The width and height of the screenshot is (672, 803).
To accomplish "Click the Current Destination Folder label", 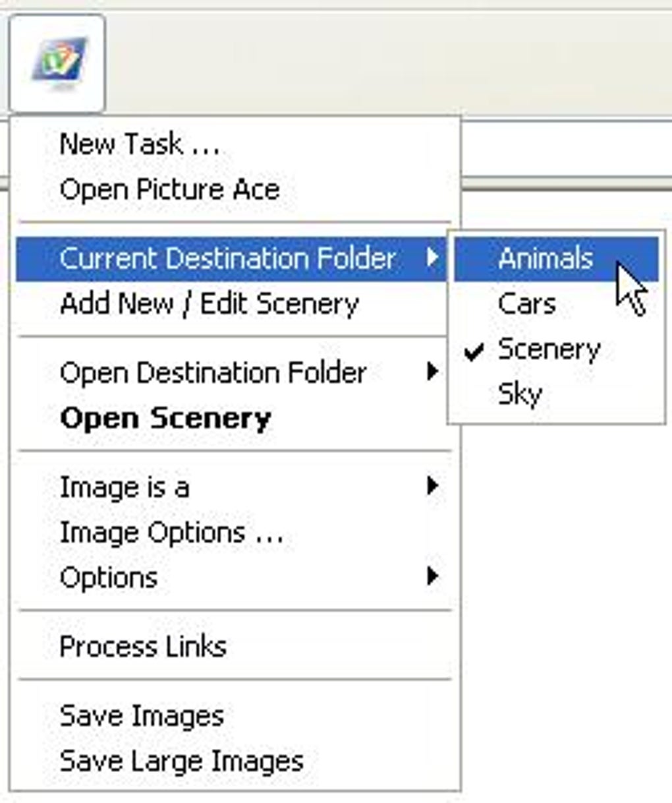I will pos(227,258).
